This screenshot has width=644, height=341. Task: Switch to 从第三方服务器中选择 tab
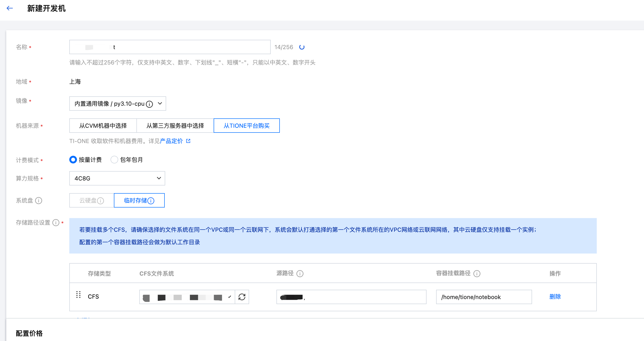pyautogui.click(x=175, y=126)
